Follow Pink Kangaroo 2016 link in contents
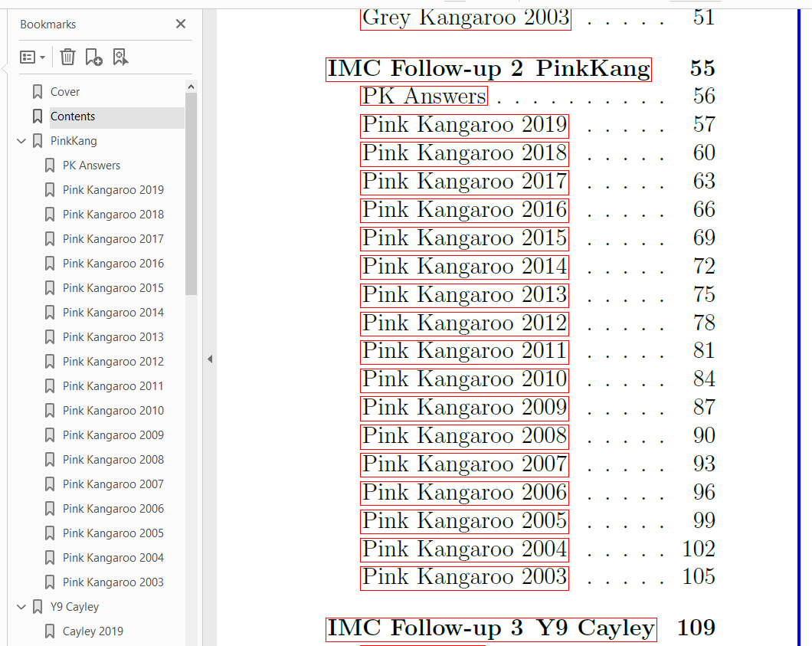812x646 pixels. coord(464,211)
